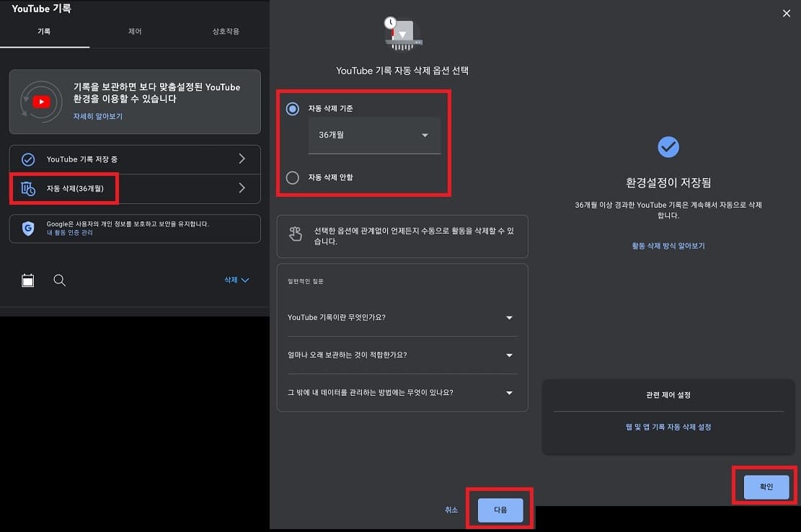Click the blue saved checkmark icon

click(668, 147)
